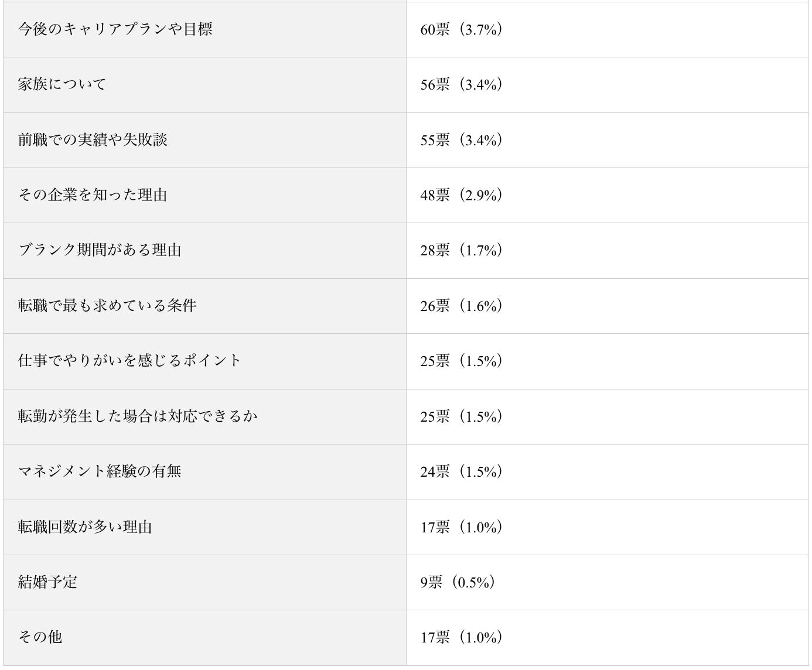
Task: Select the 48票（2.9%） value
Action: (461, 196)
